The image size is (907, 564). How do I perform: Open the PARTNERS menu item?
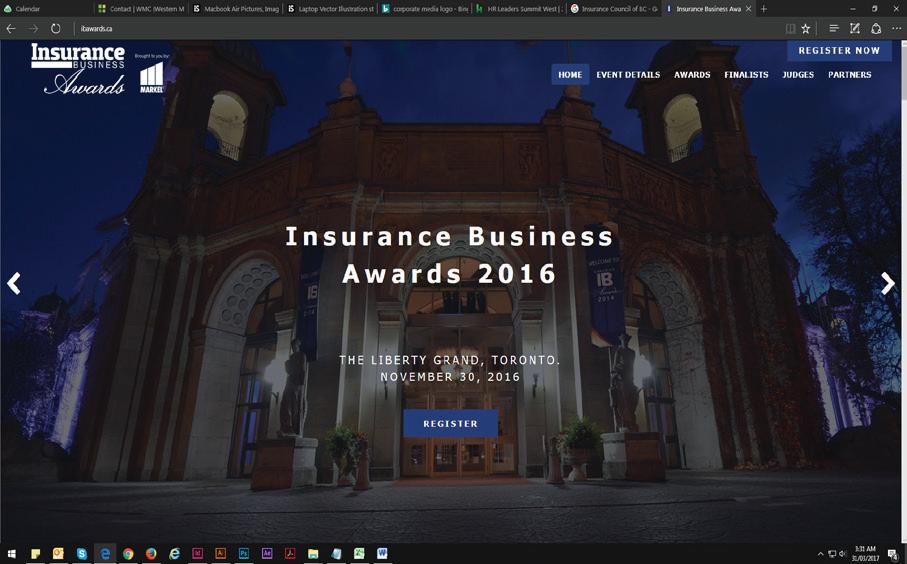(849, 75)
